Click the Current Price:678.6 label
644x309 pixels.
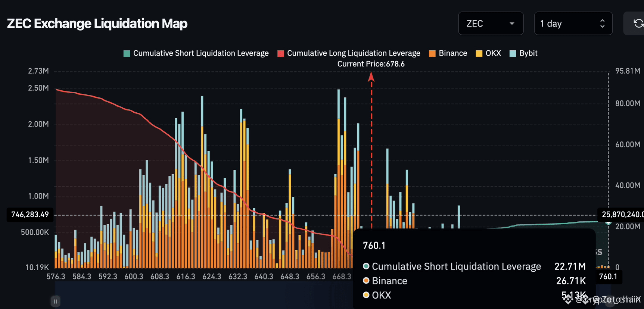371,64
